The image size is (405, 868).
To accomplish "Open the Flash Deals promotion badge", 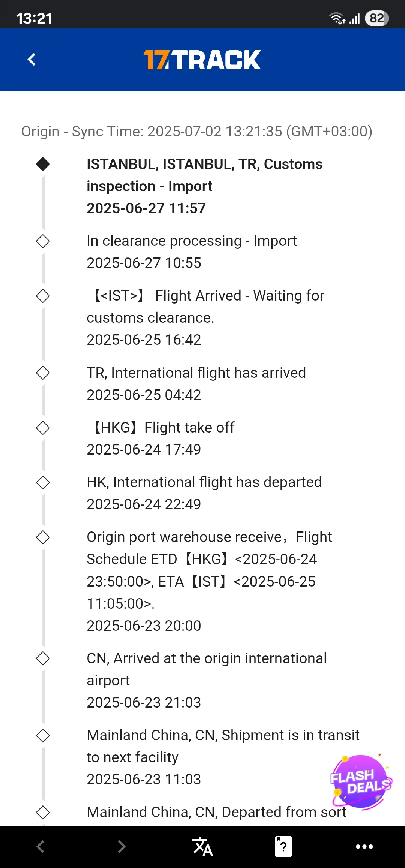I will coord(361,781).
